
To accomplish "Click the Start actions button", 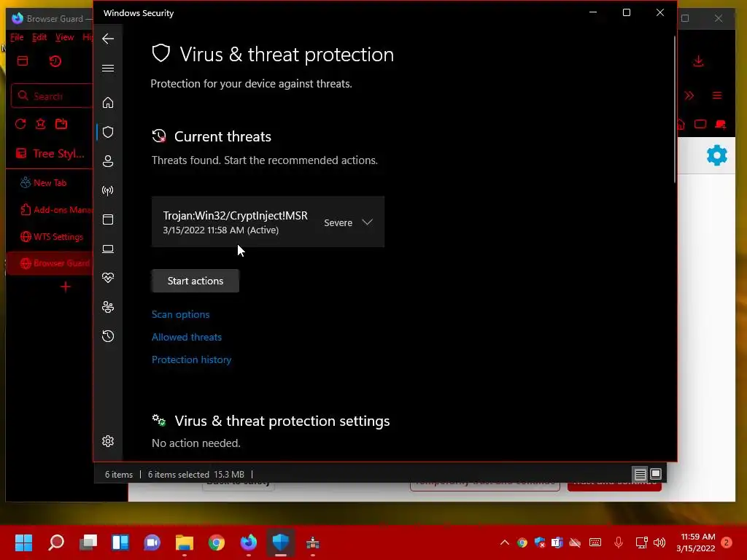I will click(196, 281).
